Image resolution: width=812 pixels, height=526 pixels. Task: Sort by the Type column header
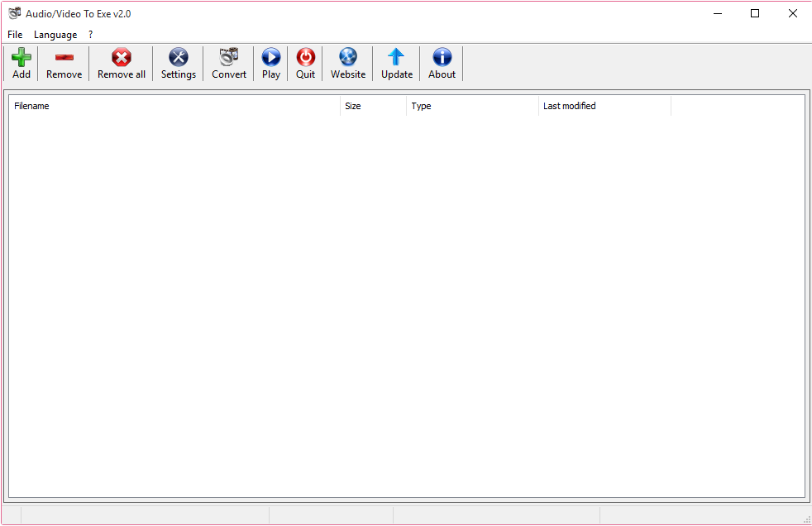[x=473, y=106]
